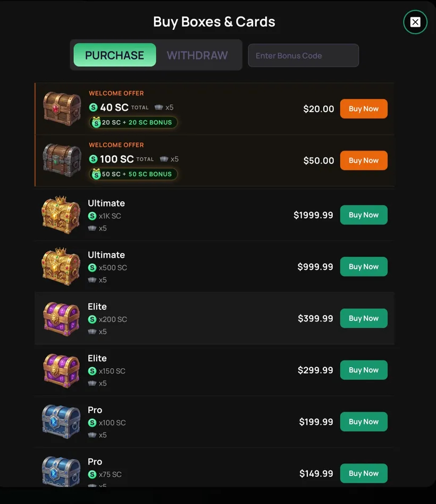Switch to the WITHDRAW tab

(x=197, y=55)
